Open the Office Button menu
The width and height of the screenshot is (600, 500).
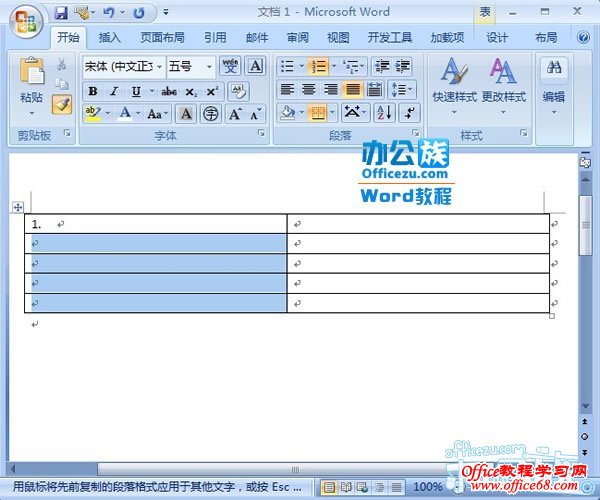tap(26, 21)
